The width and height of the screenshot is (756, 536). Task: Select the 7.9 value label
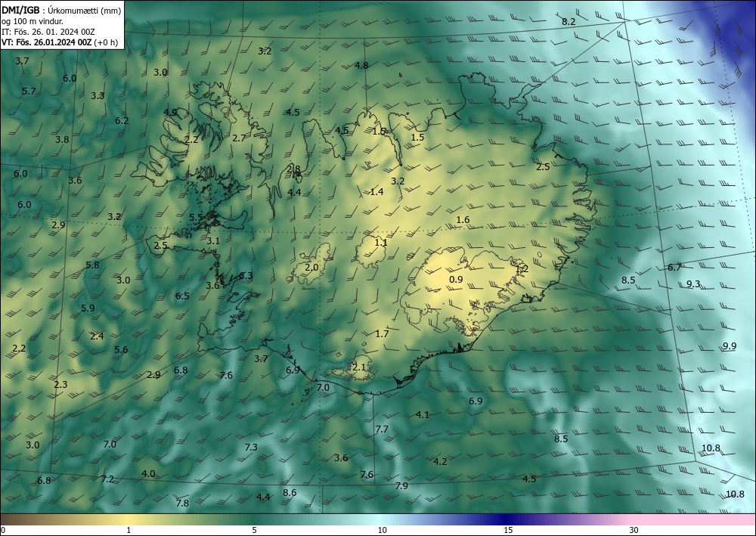tap(401, 486)
